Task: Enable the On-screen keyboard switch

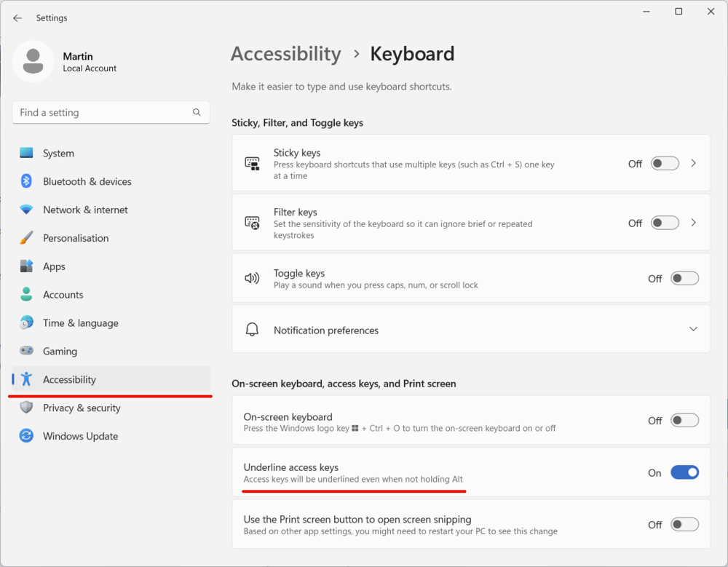Action: click(x=684, y=420)
